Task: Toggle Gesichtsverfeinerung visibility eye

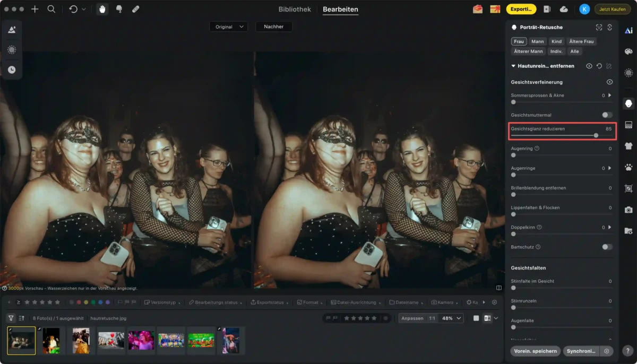Action: [x=609, y=82]
